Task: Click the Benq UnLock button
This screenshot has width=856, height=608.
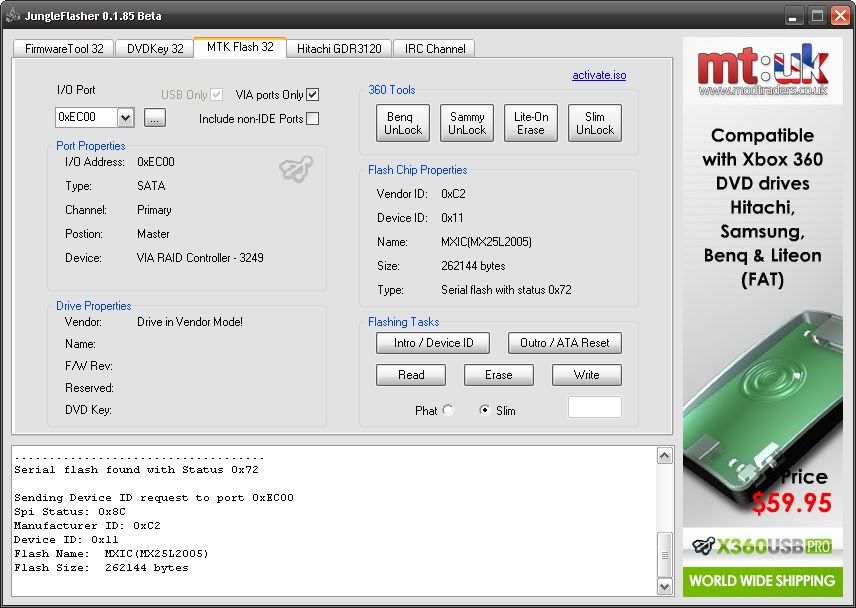Action: (403, 123)
